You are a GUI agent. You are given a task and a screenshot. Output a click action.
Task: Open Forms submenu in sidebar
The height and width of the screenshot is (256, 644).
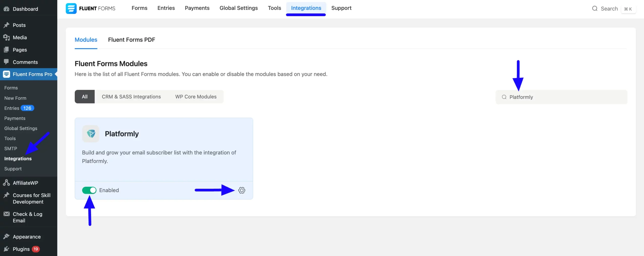point(11,88)
